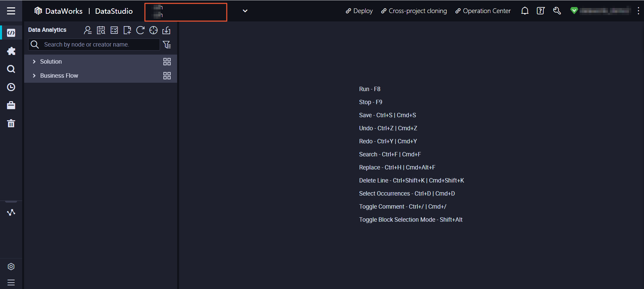Screen dimensions: 644x289
Task: Toggle the filter icon beside search box
Action: pyautogui.click(x=167, y=45)
